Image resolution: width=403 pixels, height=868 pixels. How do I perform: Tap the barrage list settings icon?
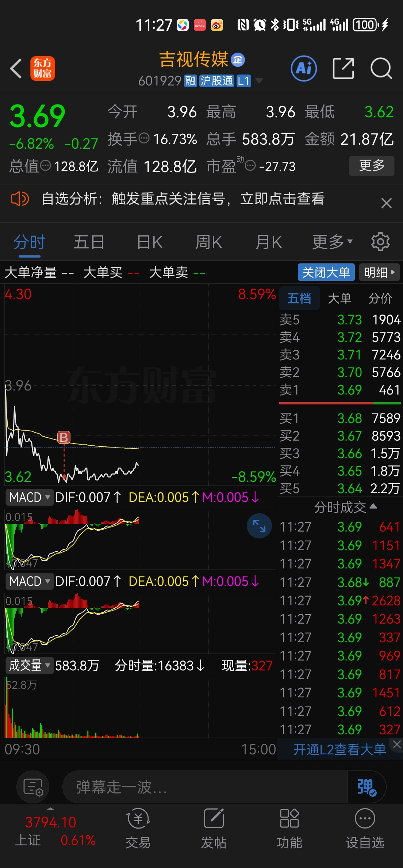pos(33,787)
